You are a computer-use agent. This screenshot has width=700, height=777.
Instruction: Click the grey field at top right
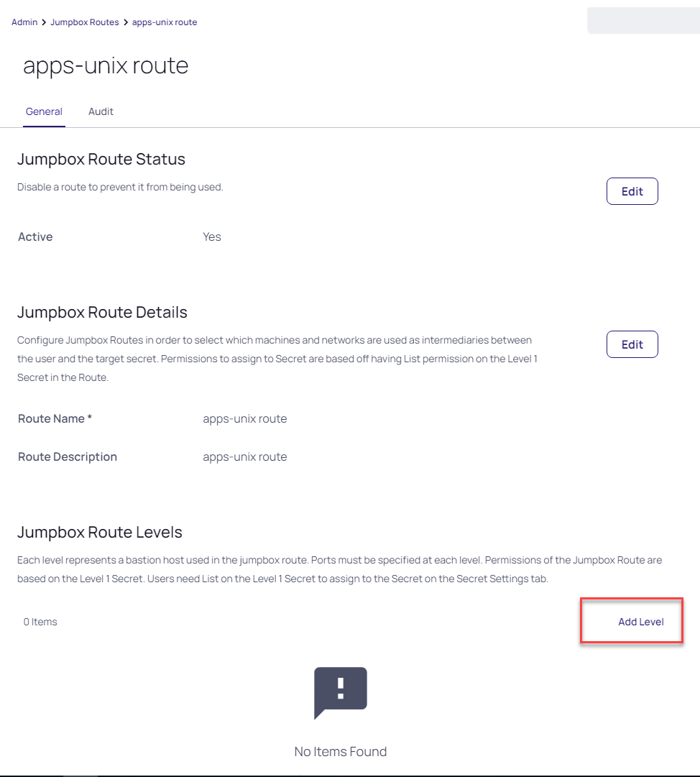(x=642, y=20)
